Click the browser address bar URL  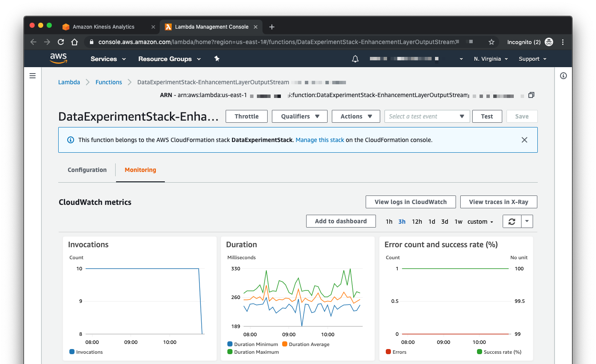click(x=277, y=42)
